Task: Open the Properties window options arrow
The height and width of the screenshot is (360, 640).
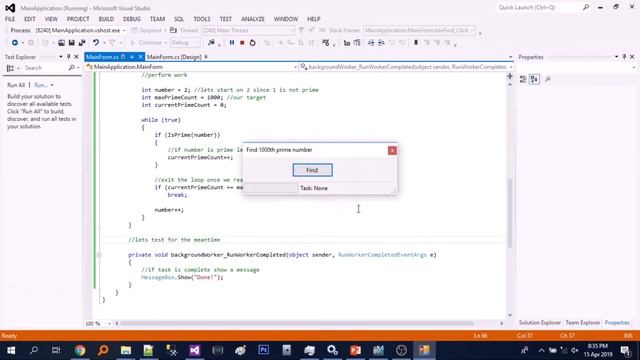Action: tap(616, 57)
